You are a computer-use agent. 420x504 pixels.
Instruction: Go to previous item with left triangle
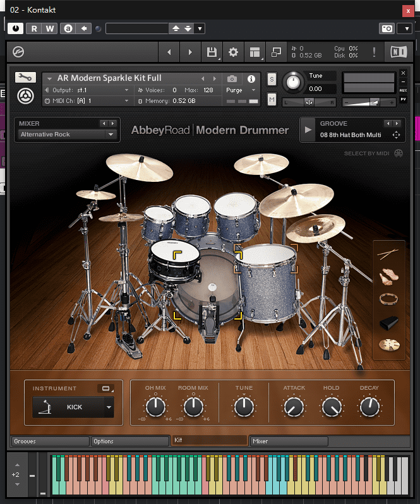click(169, 52)
